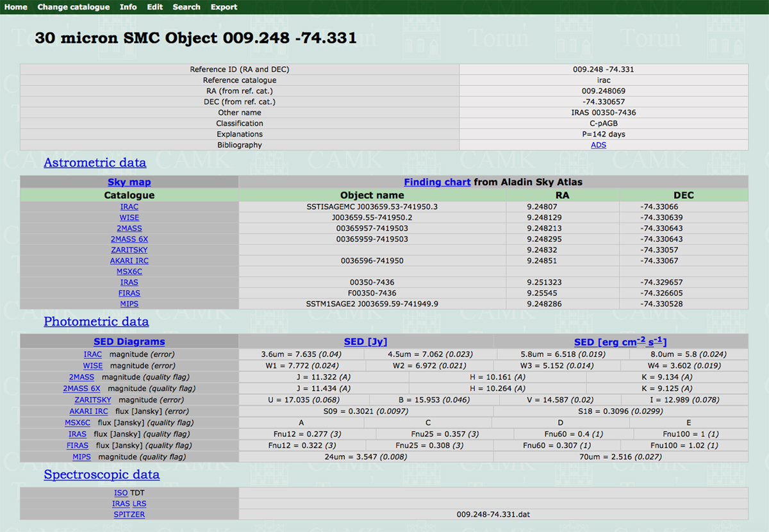Open the Info menu

[128, 7]
